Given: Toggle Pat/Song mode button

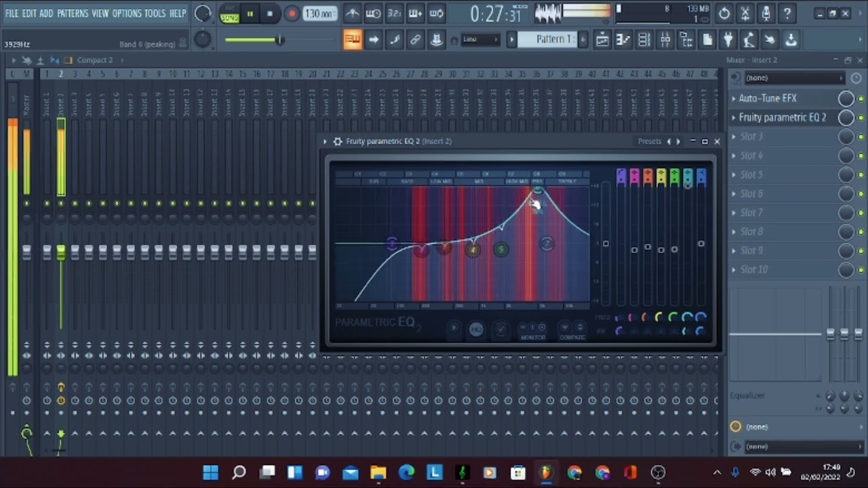Looking at the screenshot, I should point(230,14).
